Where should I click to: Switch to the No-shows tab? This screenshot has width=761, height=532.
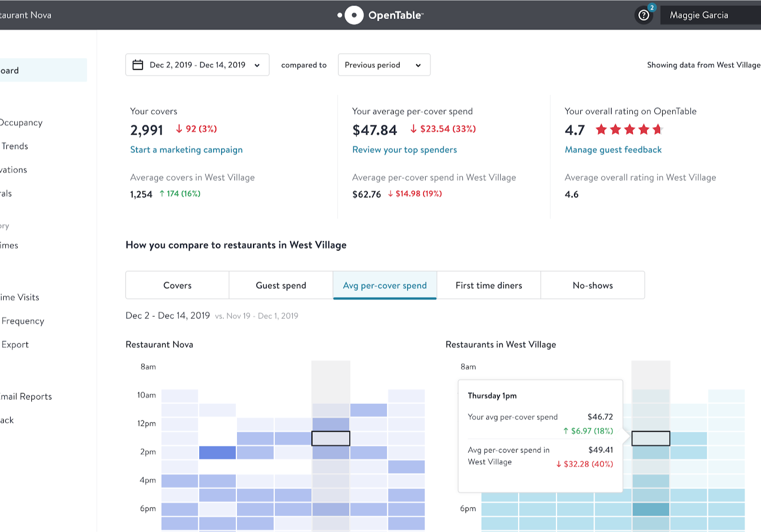point(593,285)
